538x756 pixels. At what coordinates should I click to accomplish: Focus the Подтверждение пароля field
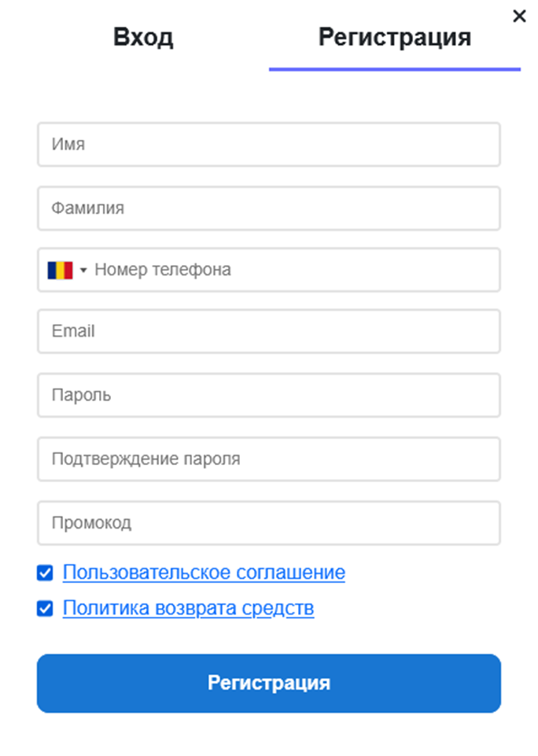(x=269, y=459)
